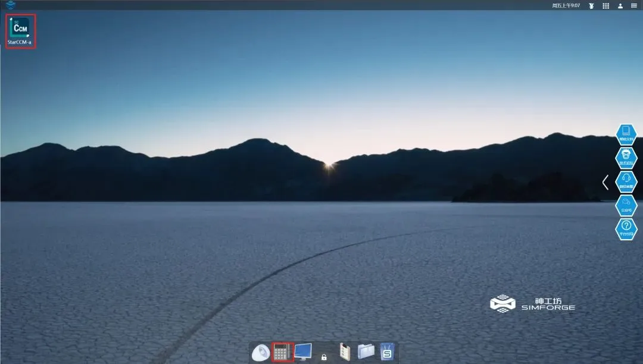The width and height of the screenshot is (643, 364).
Task: Open the apps grid icon in top bar
Action: 605,6
